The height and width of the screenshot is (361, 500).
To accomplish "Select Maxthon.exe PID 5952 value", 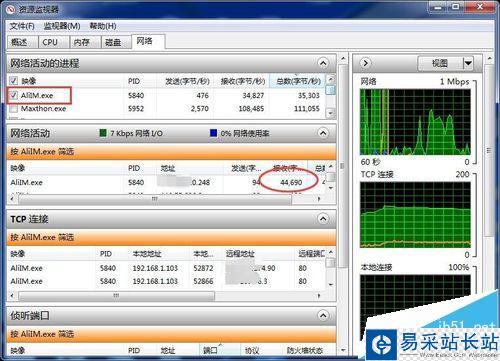I will tap(136, 109).
